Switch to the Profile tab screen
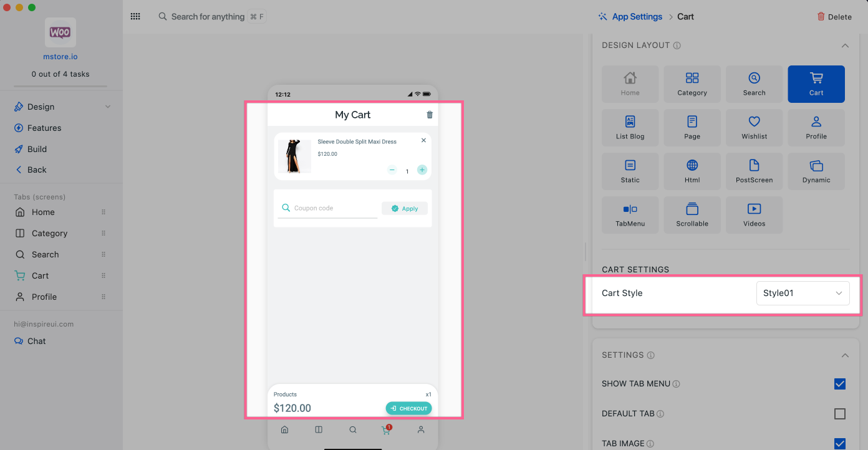The image size is (868, 450). pos(44,297)
